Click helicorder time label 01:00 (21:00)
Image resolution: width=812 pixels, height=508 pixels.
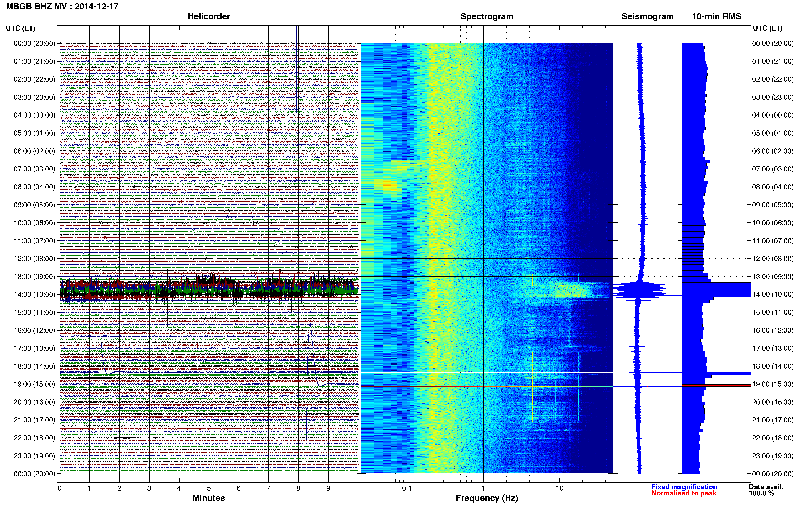(34, 62)
